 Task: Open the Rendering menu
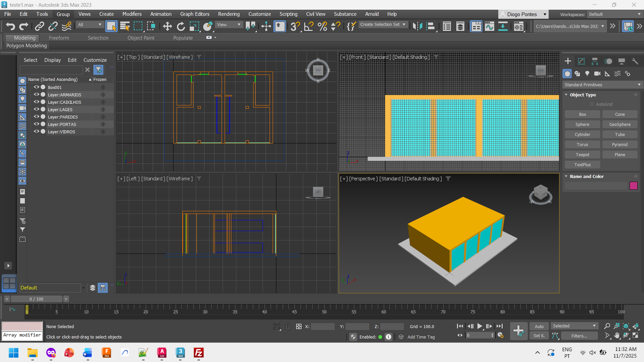pyautogui.click(x=229, y=14)
